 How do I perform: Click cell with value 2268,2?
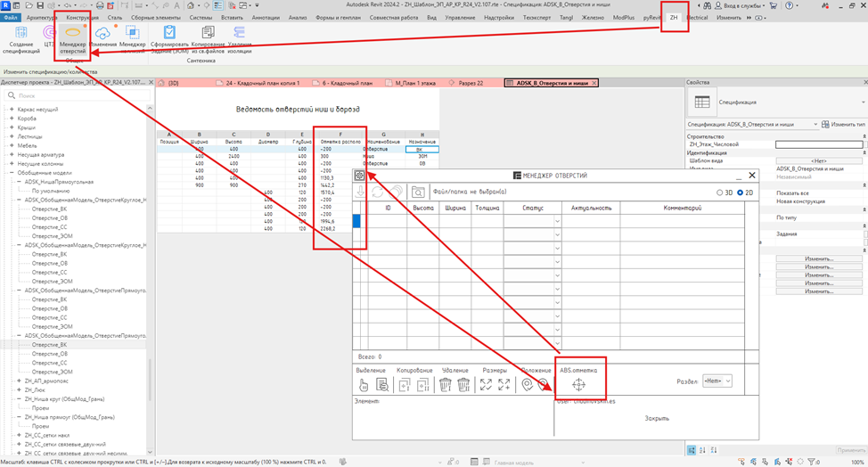[328, 228]
